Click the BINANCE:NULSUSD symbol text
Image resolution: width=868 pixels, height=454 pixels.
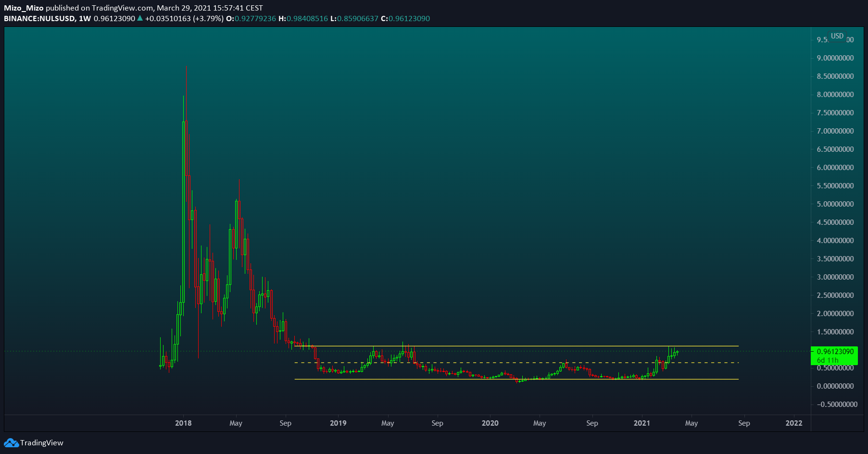click(x=39, y=19)
